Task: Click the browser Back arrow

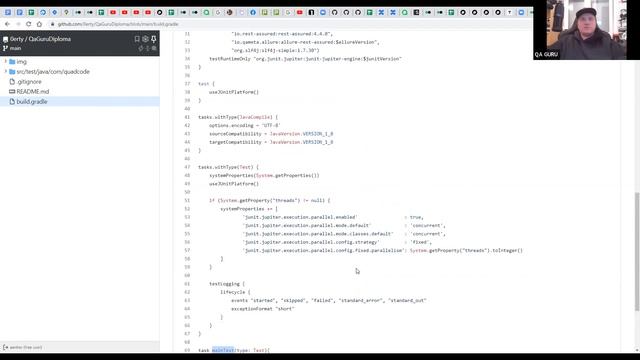Action: coord(7,24)
